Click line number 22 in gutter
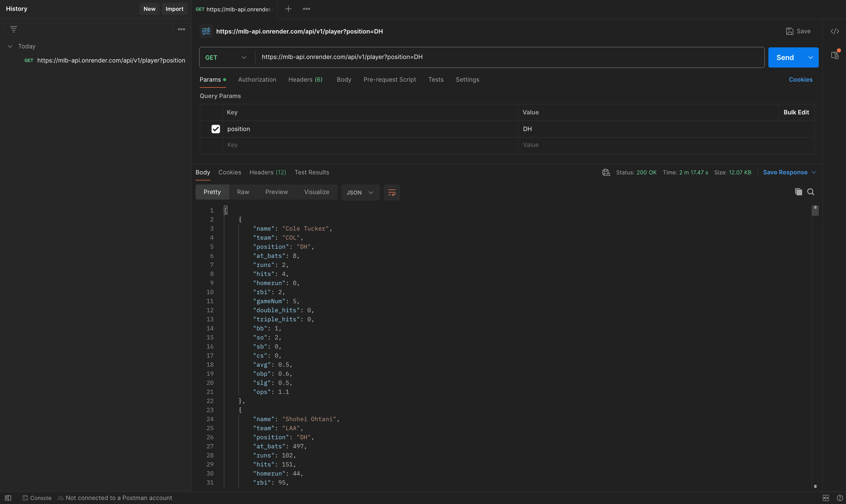Image resolution: width=846 pixels, height=504 pixels. 210,401
